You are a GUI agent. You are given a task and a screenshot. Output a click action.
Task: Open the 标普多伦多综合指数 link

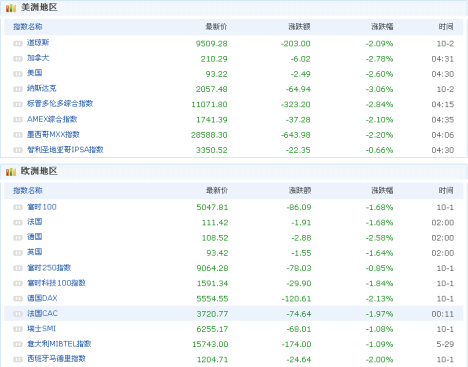coord(60,104)
